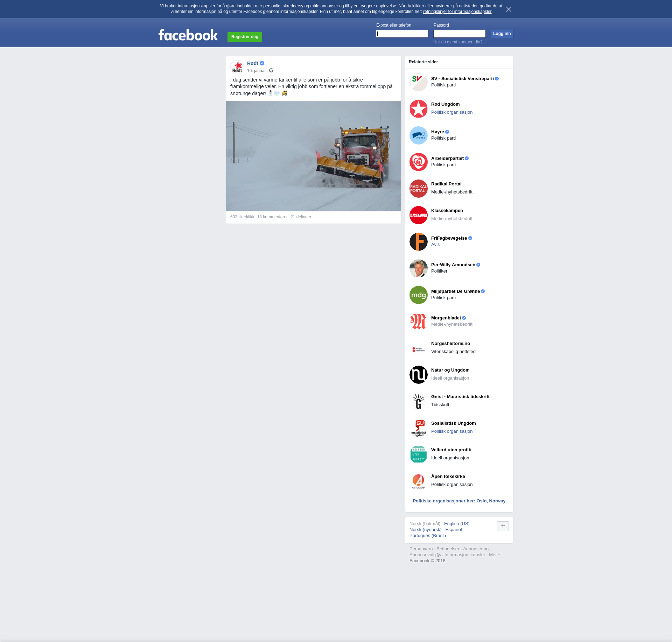Open the 18 kommentarer link

pos(272,217)
